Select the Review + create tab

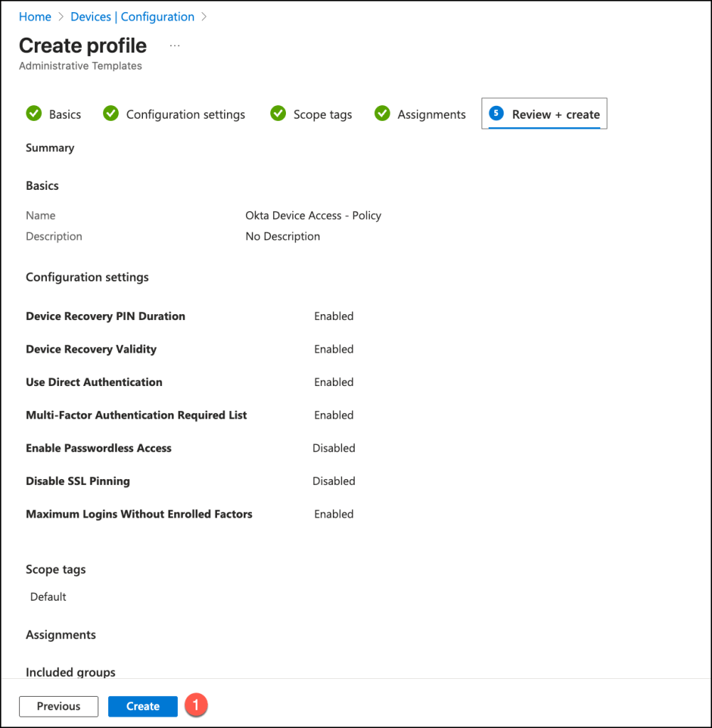coord(556,114)
